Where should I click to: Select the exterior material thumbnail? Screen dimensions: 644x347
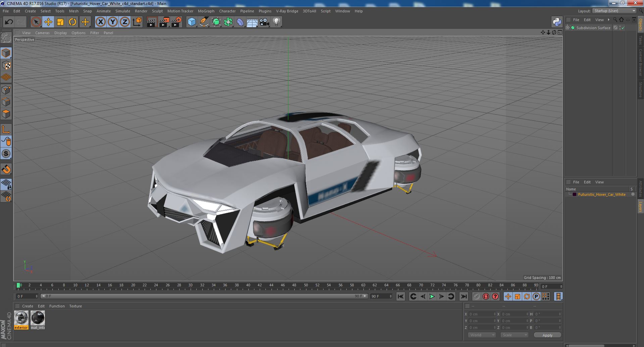pos(21,318)
